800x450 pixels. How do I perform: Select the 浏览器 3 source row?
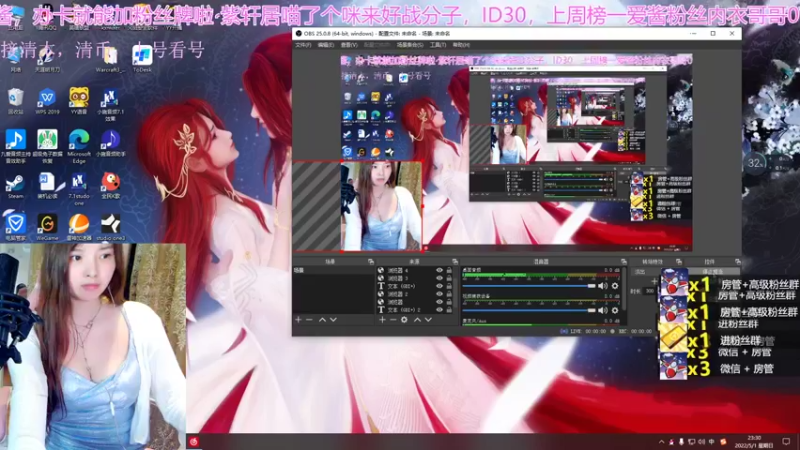point(415,278)
